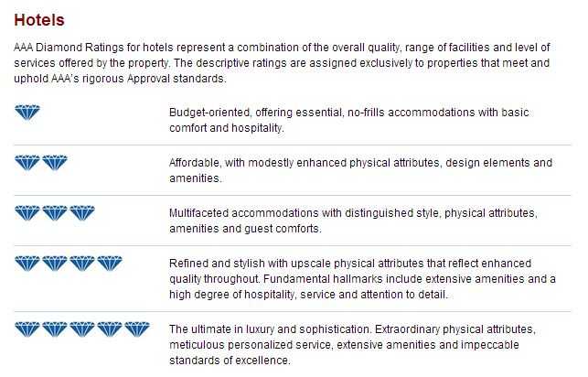Click the Budget-oriented description text
Screen dimensions: 588x377
pyautogui.click(x=348, y=120)
